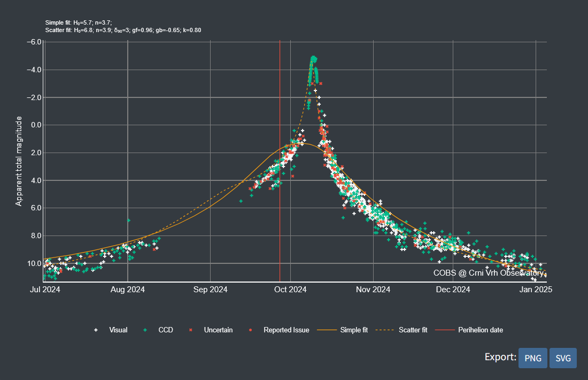The width and height of the screenshot is (588, 380).
Task: Click the 'Apparent total magnitude' axis title
Action: [x=19, y=161]
